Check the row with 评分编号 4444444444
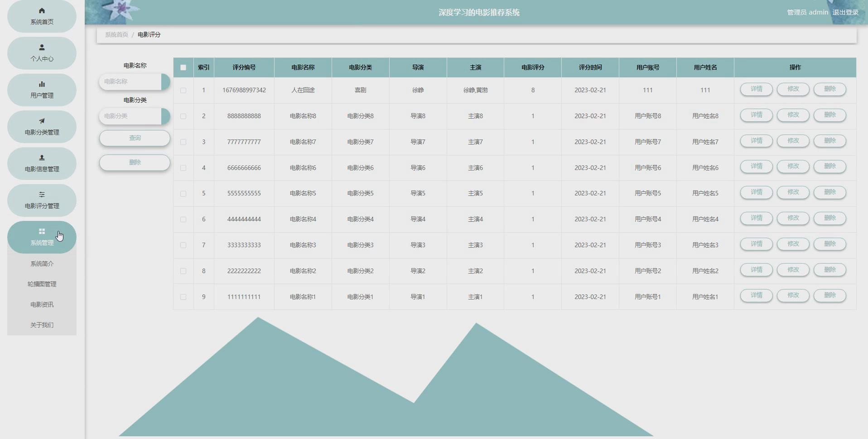This screenshot has height=439, width=868. (183, 219)
